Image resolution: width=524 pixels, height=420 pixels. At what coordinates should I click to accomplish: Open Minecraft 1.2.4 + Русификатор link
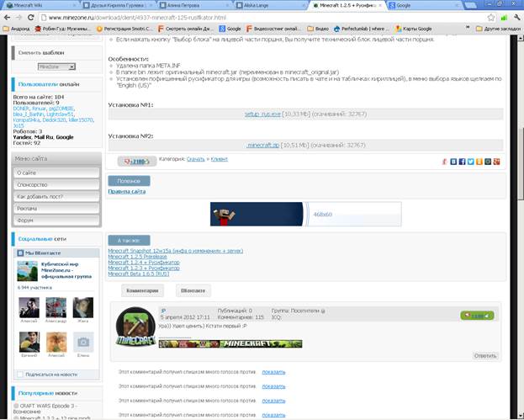point(144,262)
